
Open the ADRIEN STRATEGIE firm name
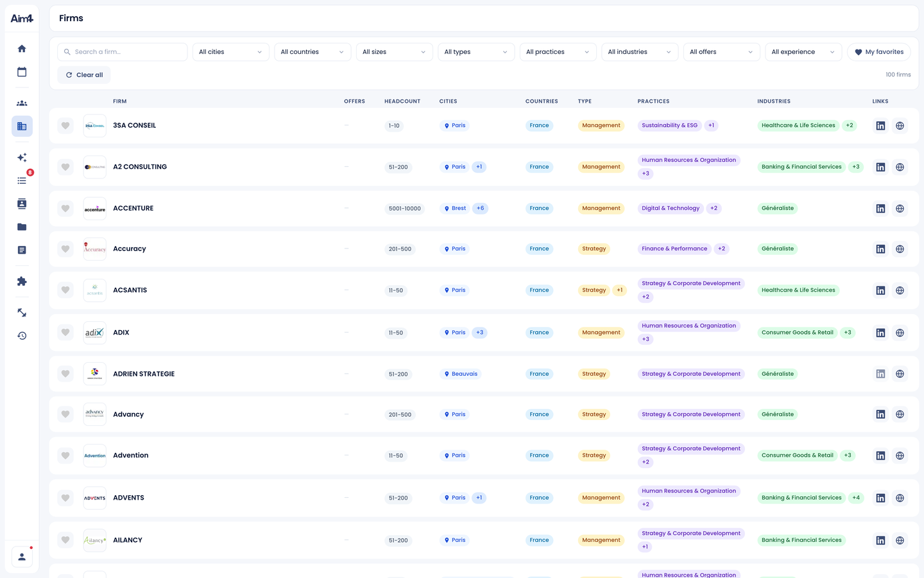[x=144, y=374]
